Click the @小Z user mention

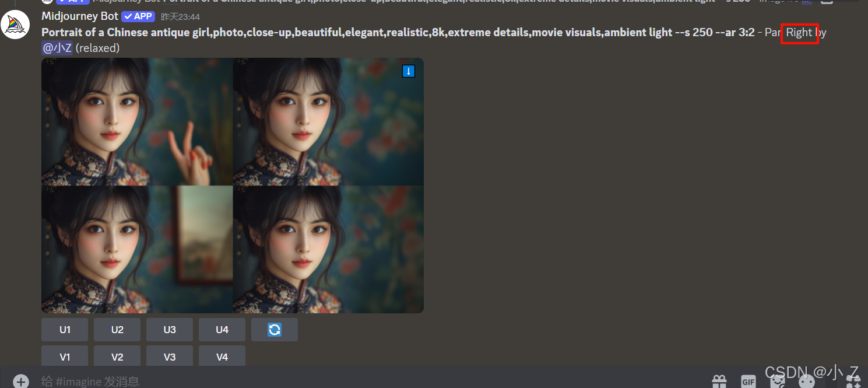57,48
